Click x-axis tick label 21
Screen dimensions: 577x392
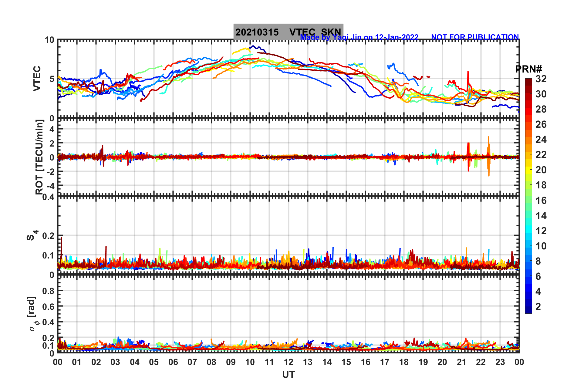coord(462,362)
